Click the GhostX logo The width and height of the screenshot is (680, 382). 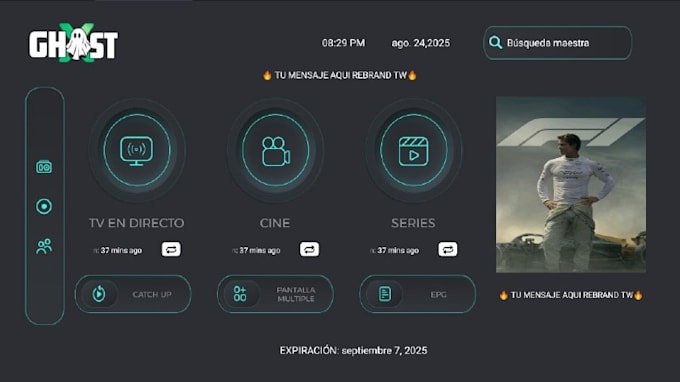[x=73, y=42]
